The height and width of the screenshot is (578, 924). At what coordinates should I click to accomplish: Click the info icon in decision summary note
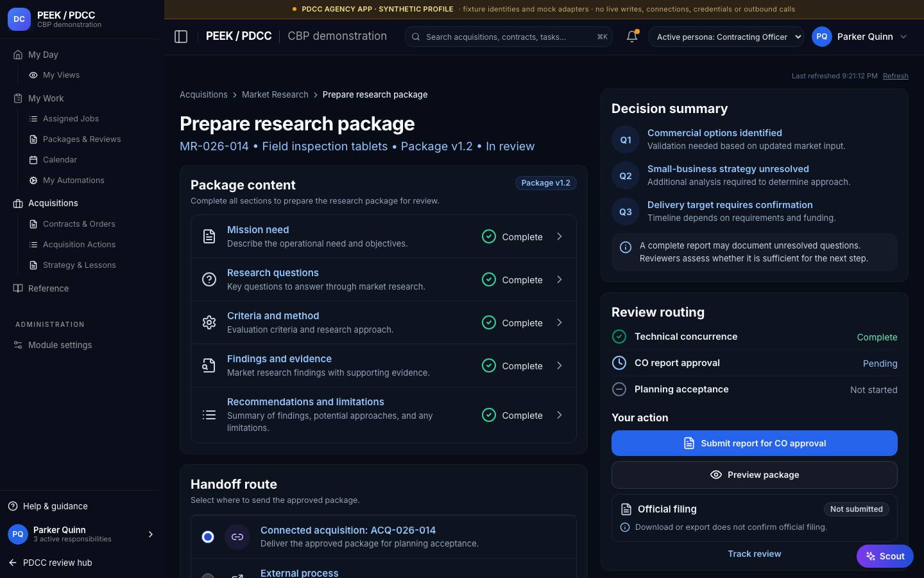coord(626,247)
